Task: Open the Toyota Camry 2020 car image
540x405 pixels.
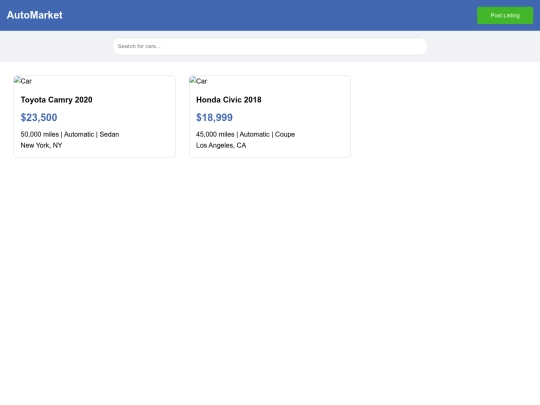Action: [23, 81]
